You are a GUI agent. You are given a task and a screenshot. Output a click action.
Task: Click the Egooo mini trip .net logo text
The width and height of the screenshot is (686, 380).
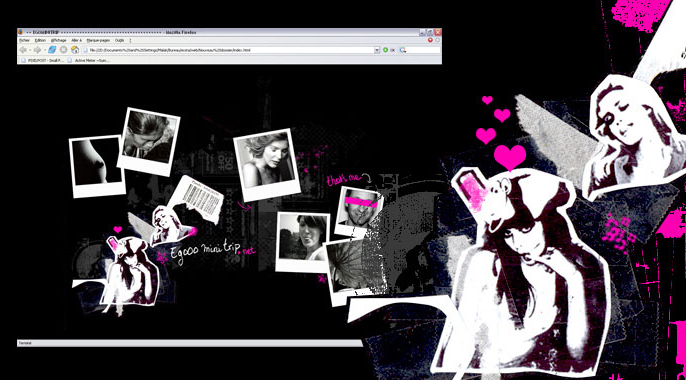212,252
